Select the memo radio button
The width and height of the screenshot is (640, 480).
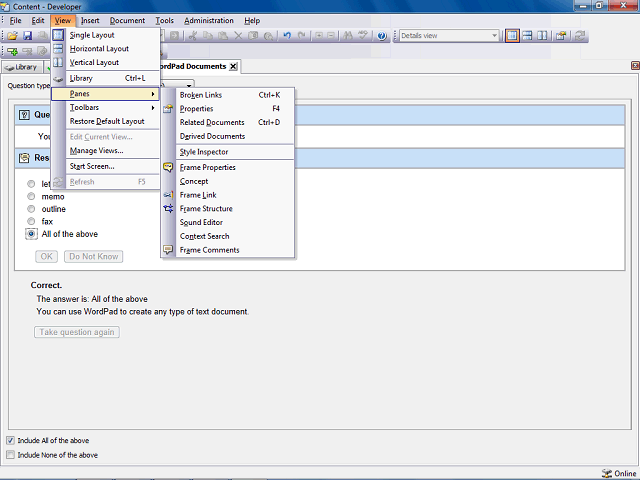pyautogui.click(x=31, y=197)
